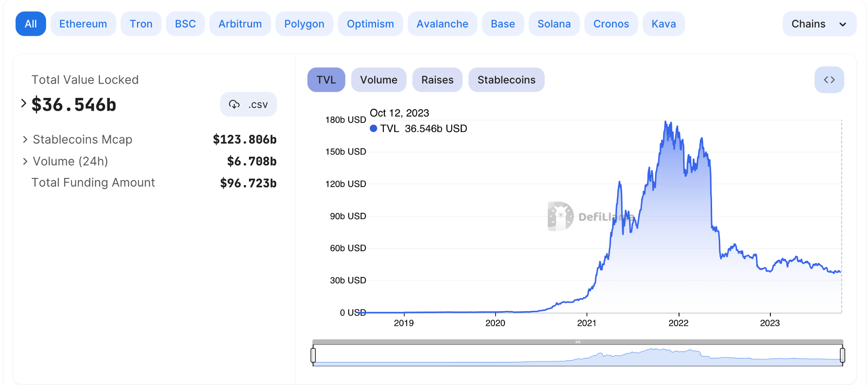Click the 60b USD y-axis label

coord(348,248)
